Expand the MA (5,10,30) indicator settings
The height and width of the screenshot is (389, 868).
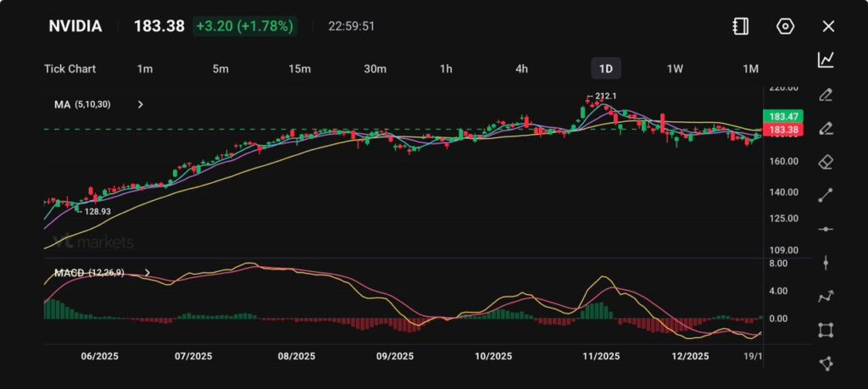tap(141, 104)
